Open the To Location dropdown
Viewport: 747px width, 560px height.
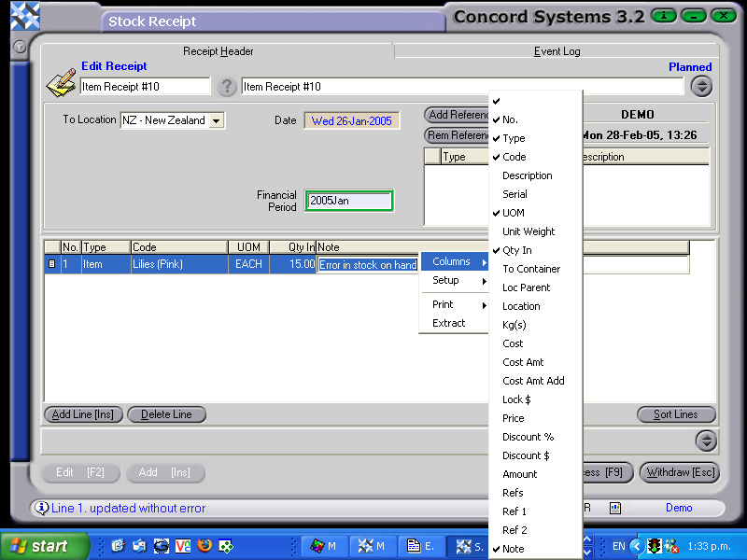(215, 120)
